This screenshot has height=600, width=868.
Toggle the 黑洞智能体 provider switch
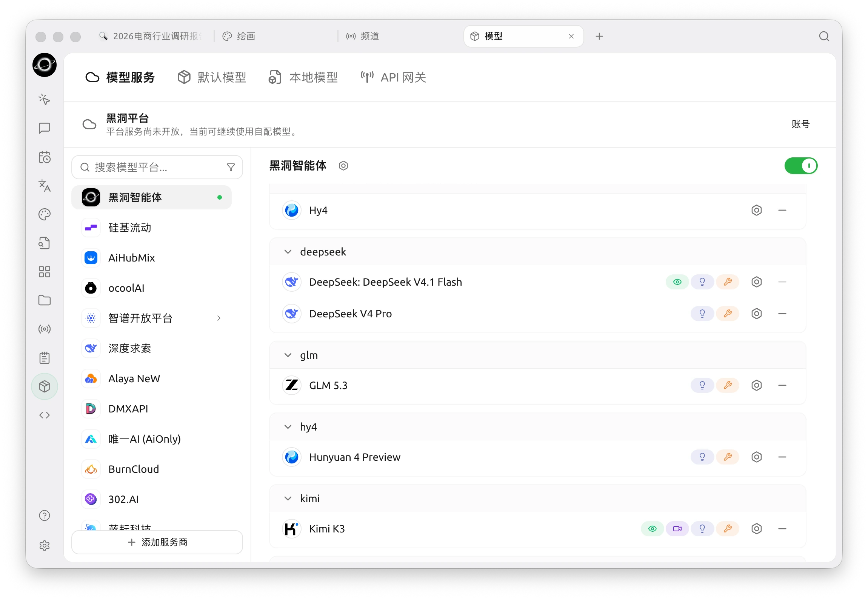[801, 166]
